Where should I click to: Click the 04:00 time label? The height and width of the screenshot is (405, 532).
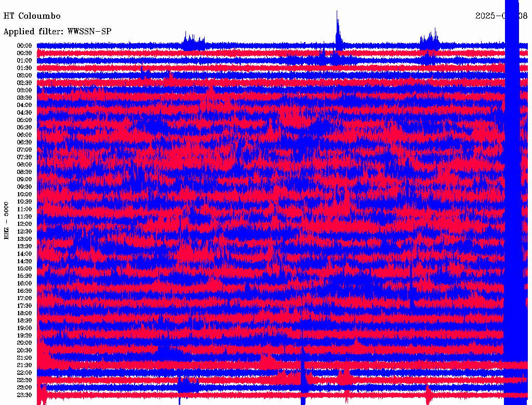24,105
